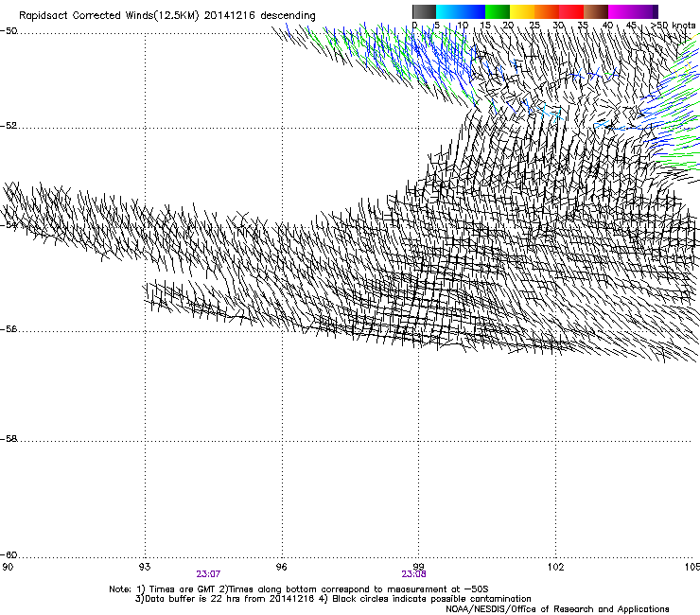Click the latitude label '-56'
Image resolution: width=700 pixels, height=615 pixels.
tap(9, 329)
